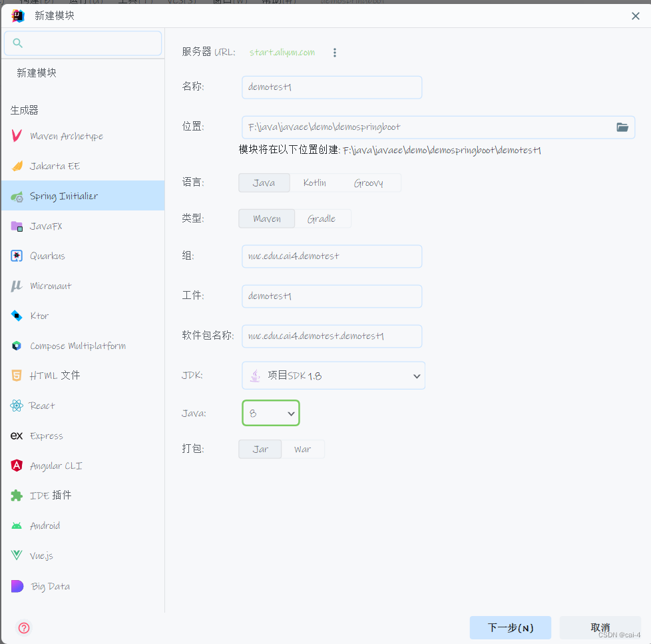Open server URL options three-dot menu
This screenshot has height=644, width=651.
[335, 53]
